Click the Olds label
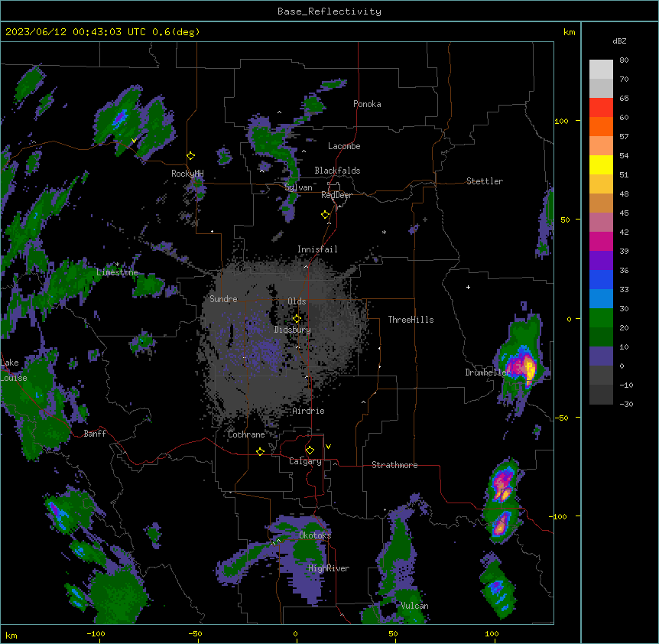Viewport: 659px width, 644px height. [x=297, y=301]
